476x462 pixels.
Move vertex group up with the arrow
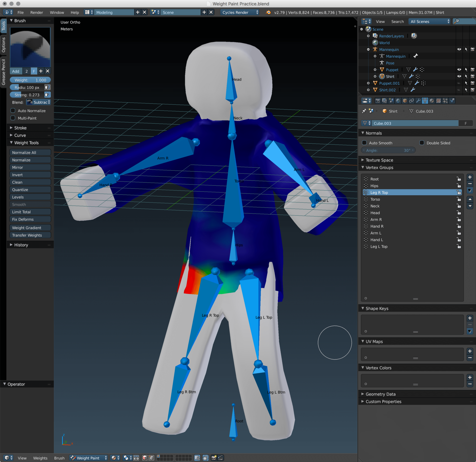point(470,199)
